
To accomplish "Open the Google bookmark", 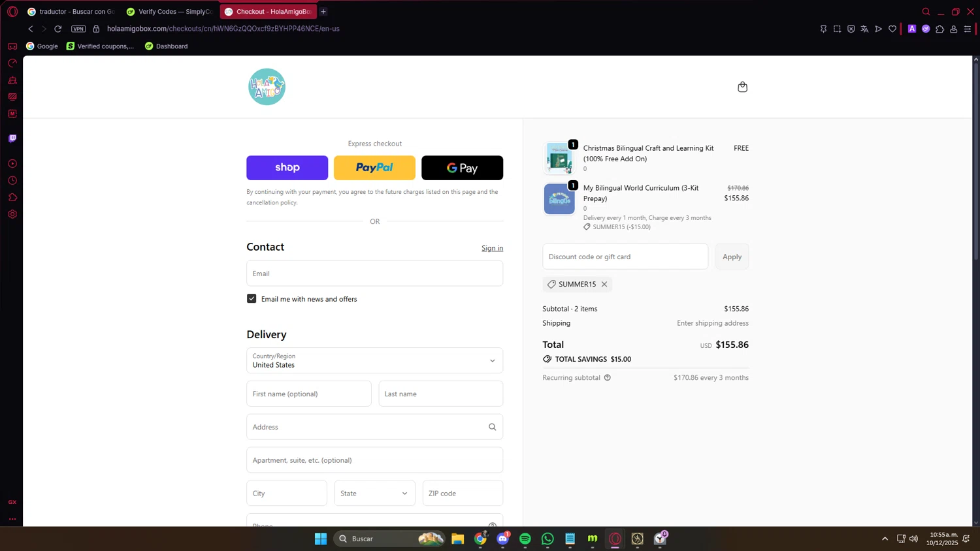I will (42, 46).
